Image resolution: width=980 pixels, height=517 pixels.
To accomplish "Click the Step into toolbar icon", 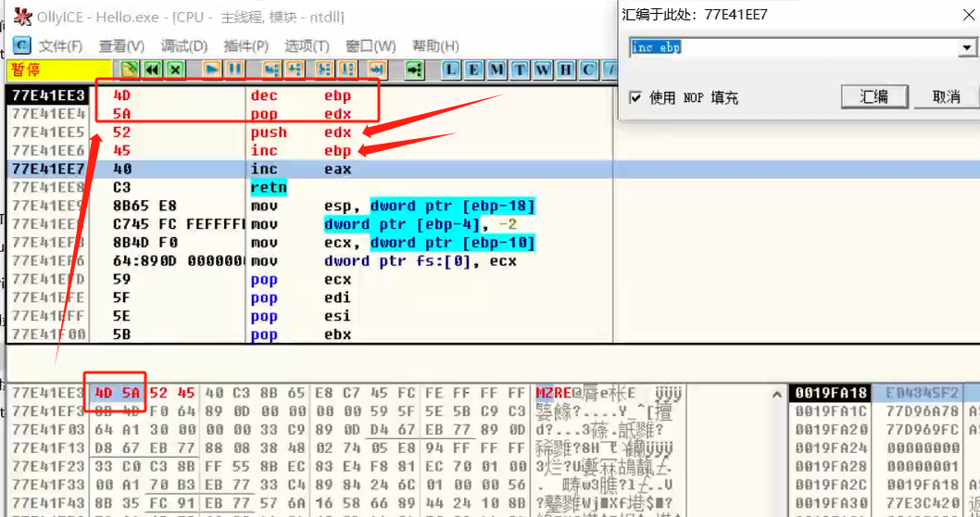I will (x=271, y=69).
